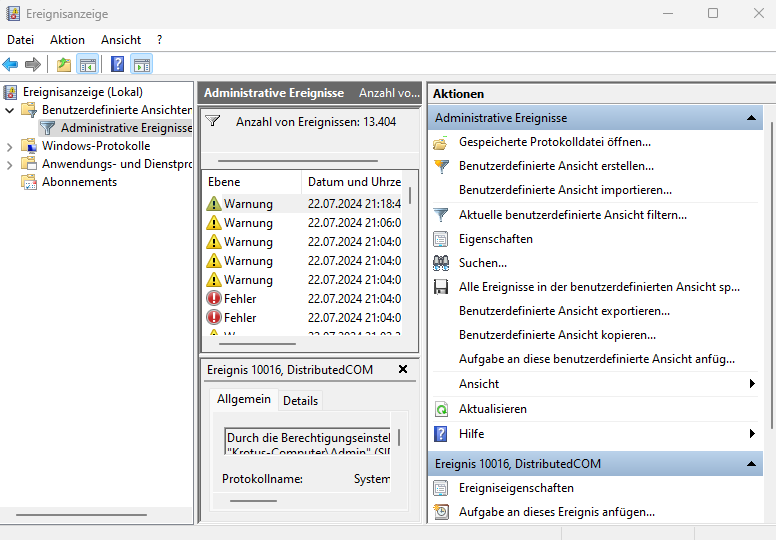The image size is (776, 540).
Task: Click the tree pane horizontal scrollbar
Action: pyautogui.click(x=82, y=515)
